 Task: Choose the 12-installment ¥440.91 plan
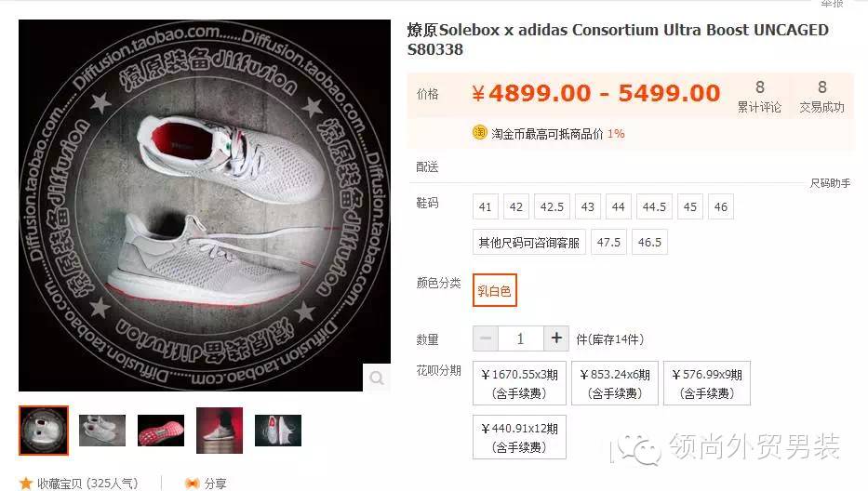[519, 437]
